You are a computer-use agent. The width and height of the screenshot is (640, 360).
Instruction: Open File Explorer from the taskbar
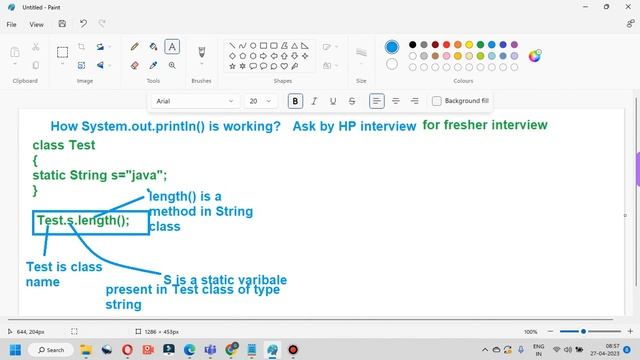click(x=86, y=350)
